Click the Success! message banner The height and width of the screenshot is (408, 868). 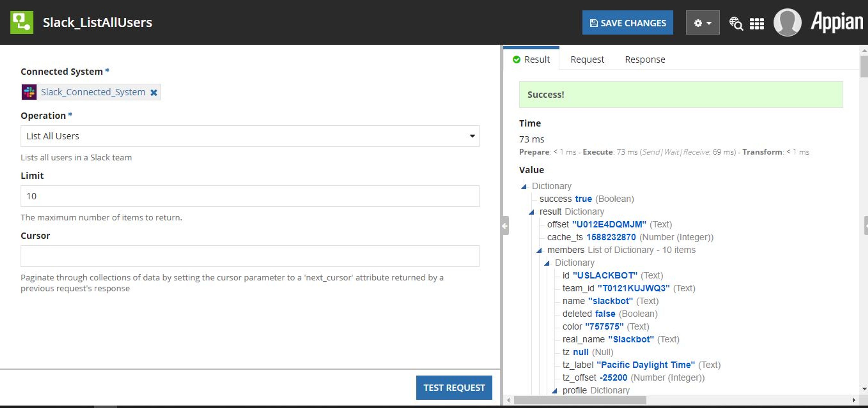coord(681,95)
